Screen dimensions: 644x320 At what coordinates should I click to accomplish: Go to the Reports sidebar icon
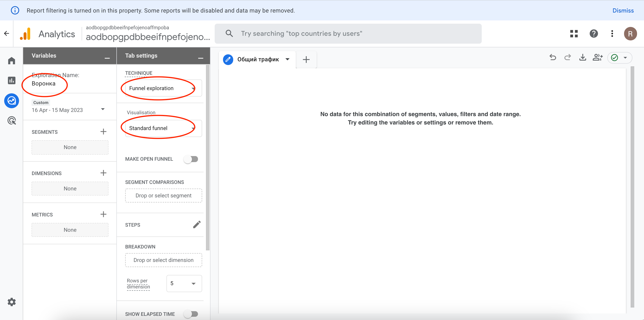(x=12, y=80)
